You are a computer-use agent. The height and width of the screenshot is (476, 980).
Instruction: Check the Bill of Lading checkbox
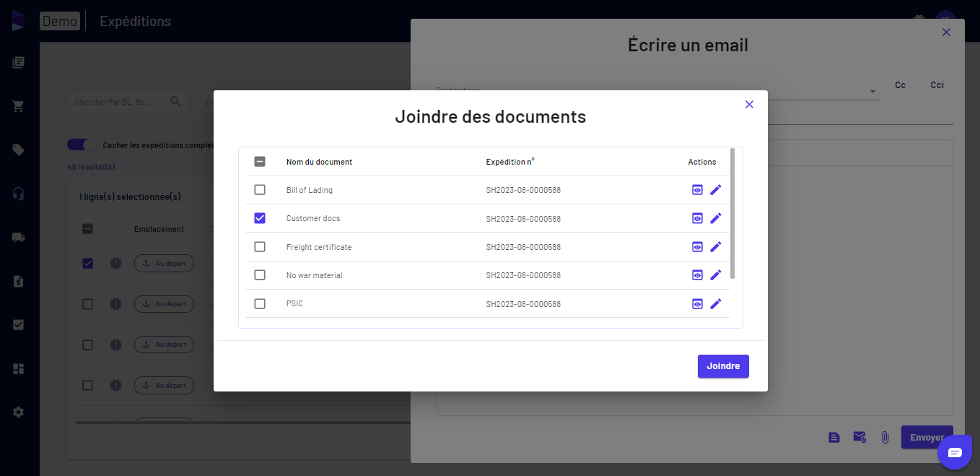tap(260, 190)
